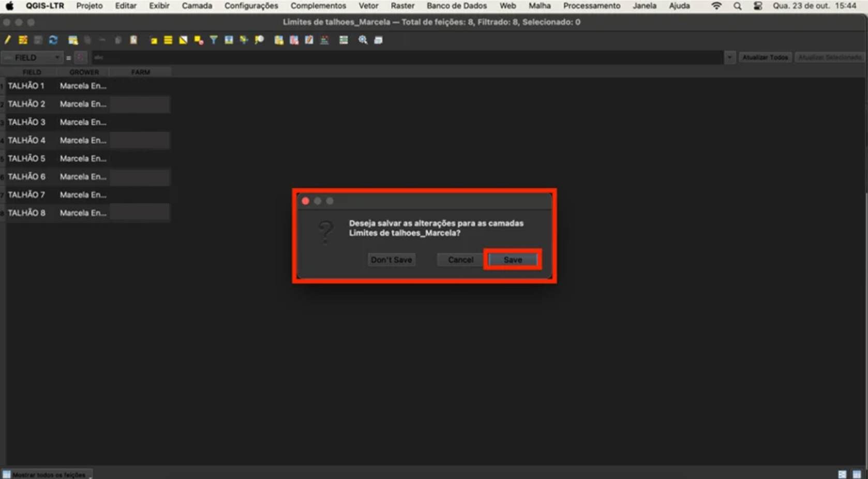Switch to form view in status bar

[842, 474]
